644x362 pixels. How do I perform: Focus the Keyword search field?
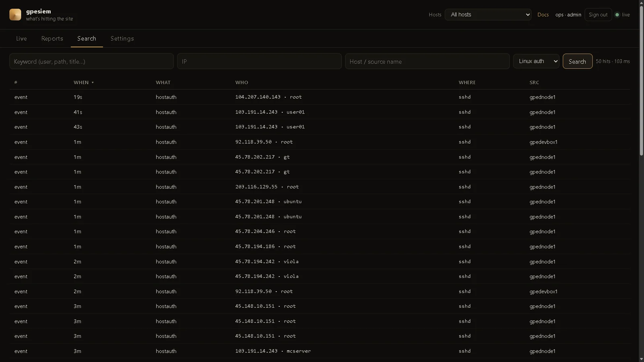point(91,61)
